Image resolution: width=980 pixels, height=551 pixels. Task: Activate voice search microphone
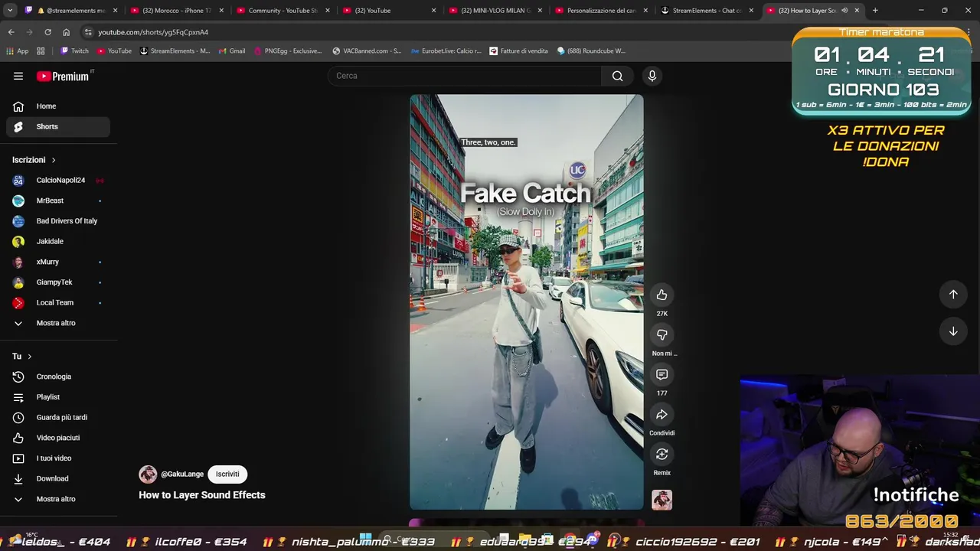tap(652, 76)
